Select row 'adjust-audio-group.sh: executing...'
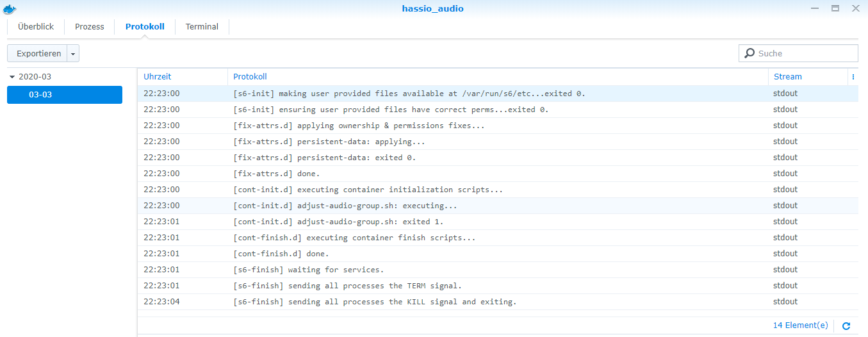The width and height of the screenshot is (868, 337). coord(498,206)
